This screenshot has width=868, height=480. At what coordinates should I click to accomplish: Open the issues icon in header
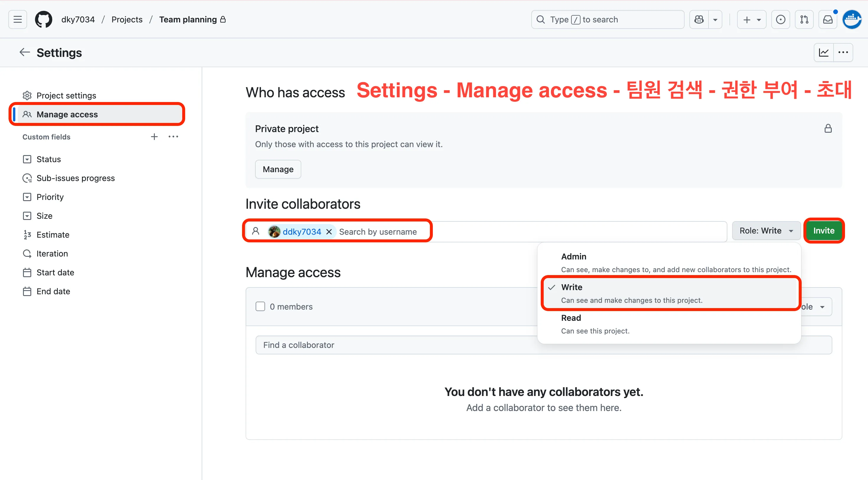pos(780,19)
